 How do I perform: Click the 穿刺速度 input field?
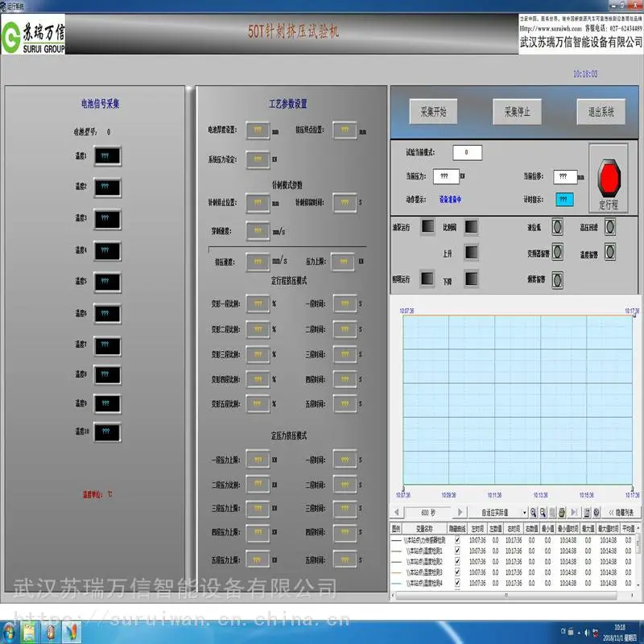[258, 231]
